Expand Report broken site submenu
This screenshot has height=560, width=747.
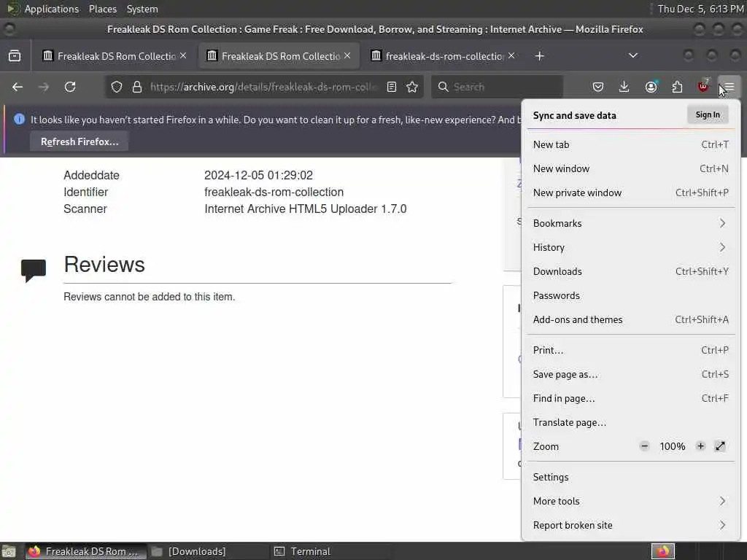(x=631, y=525)
